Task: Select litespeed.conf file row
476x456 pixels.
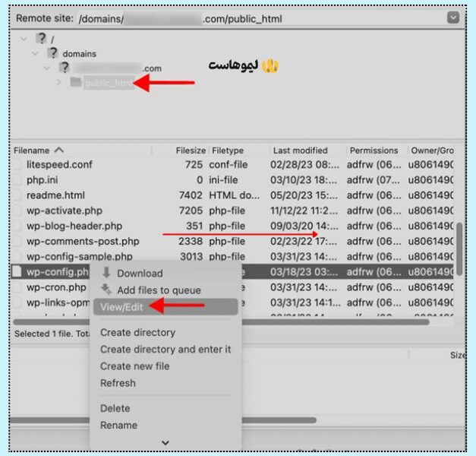Action: [232, 164]
